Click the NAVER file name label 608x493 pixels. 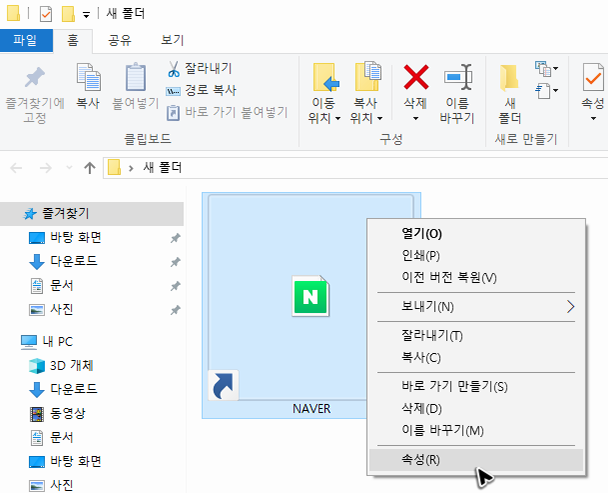[x=312, y=409]
